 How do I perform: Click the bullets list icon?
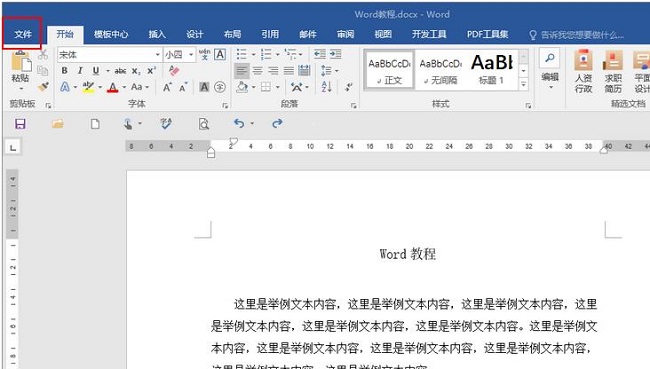[242, 54]
